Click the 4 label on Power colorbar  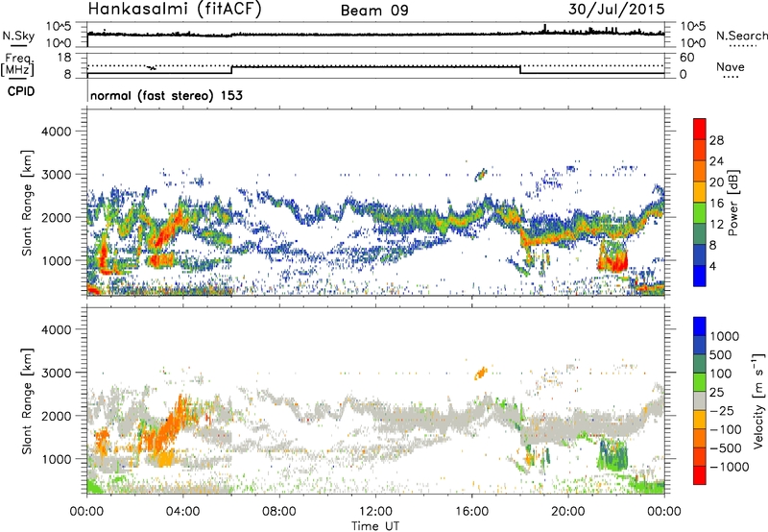click(712, 266)
